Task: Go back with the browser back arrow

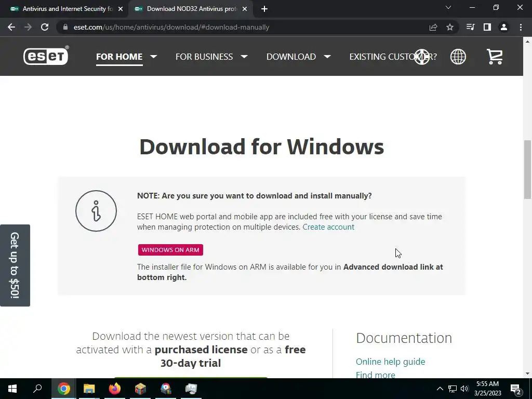Action: coord(11,27)
